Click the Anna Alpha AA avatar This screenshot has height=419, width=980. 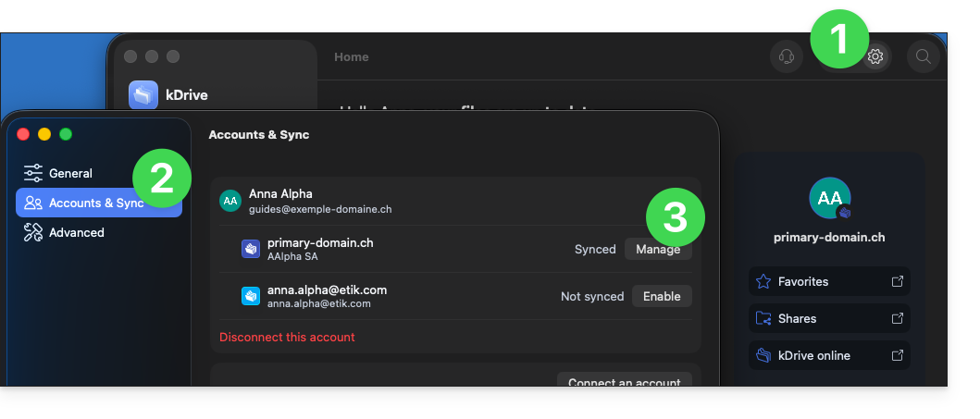[x=230, y=201]
